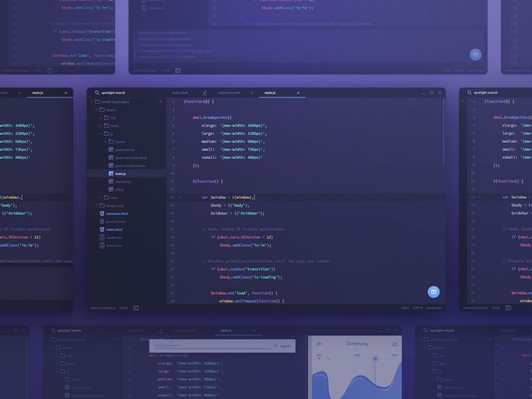Open elements.html HTML5 file icon in sidebar
The width and height of the screenshot is (532, 399).
[x=102, y=213]
